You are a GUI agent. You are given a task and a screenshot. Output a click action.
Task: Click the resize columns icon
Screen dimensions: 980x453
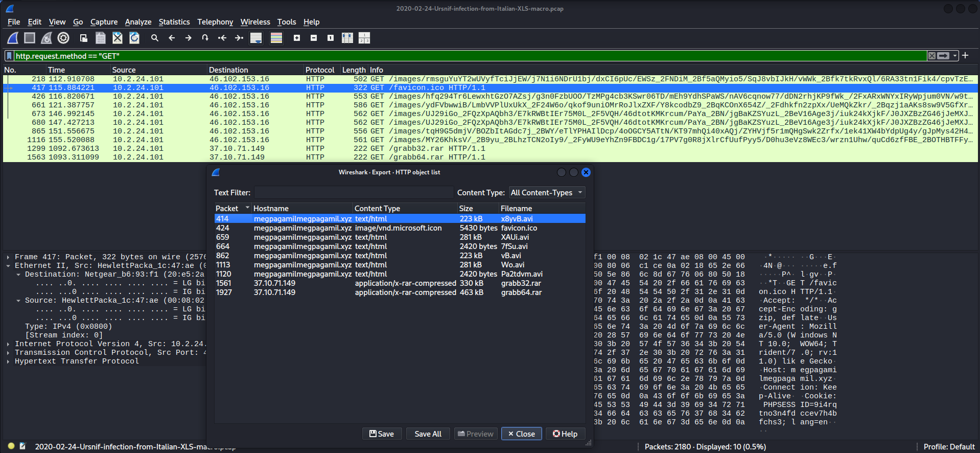(347, 38)
